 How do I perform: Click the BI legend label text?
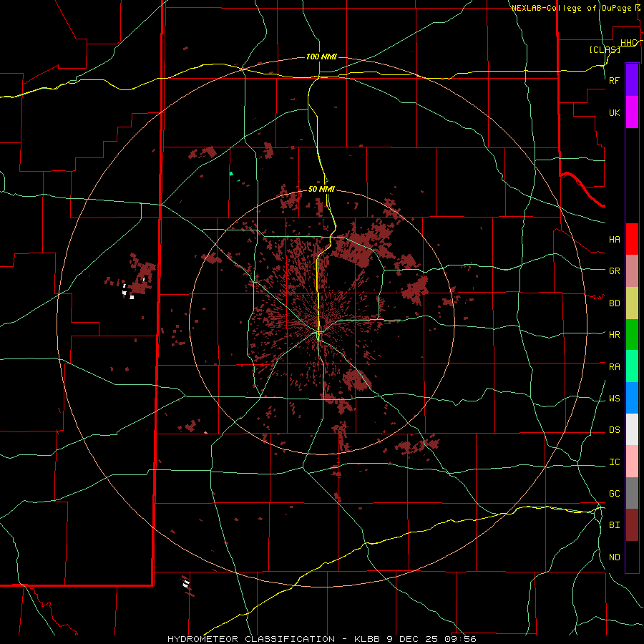pyautogui.click(x=614, y=525)
